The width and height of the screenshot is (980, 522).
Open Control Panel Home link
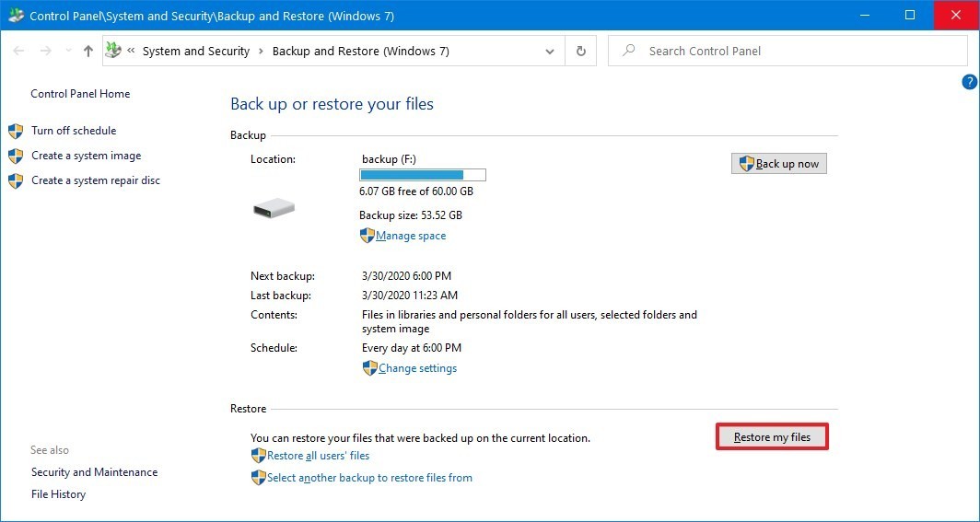click(x=80, y=94)
